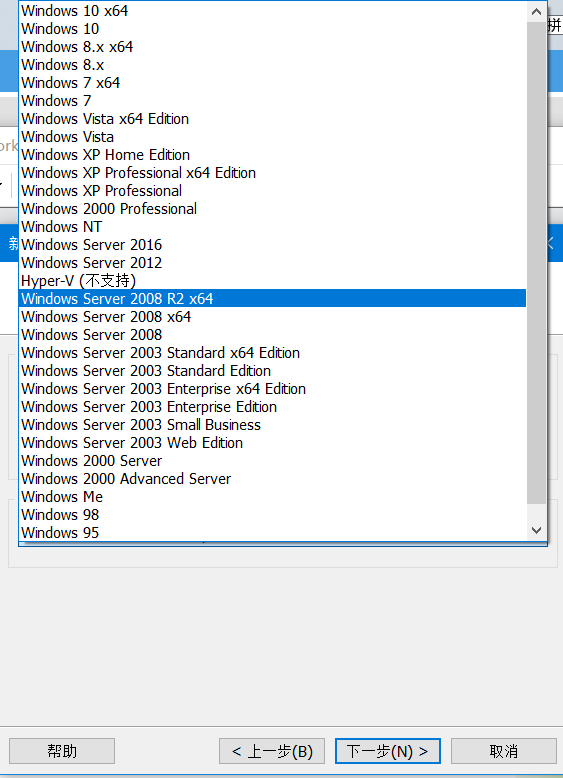The width and height of the screenshot is (563, 778).
Task: Pick Windows Vista x64 Edition
Action: 272,119
